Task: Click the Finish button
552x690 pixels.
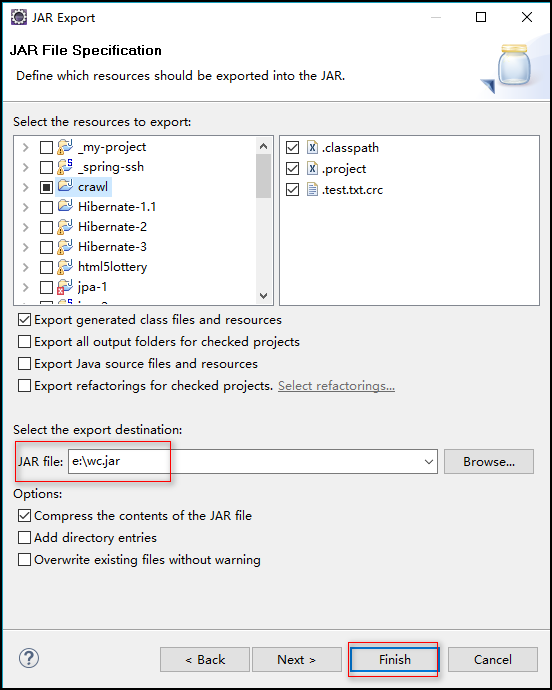Action: pyautogui.click(x=394, y=659)
